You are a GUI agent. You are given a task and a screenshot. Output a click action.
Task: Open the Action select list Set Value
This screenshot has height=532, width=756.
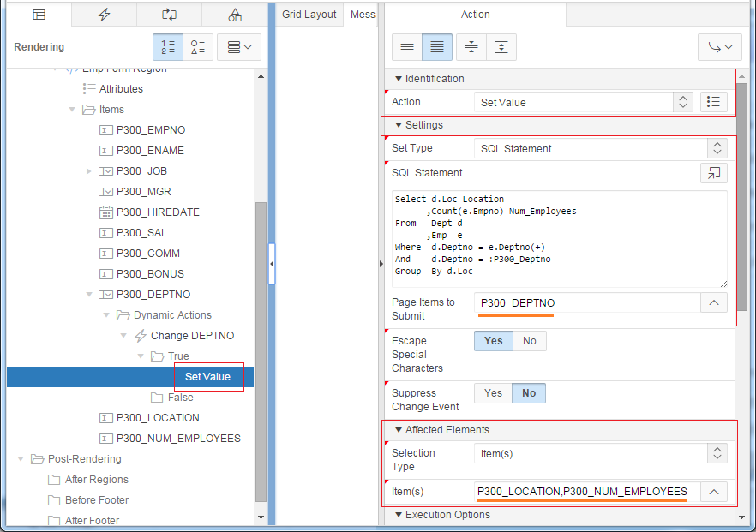(x=584, y=102)
